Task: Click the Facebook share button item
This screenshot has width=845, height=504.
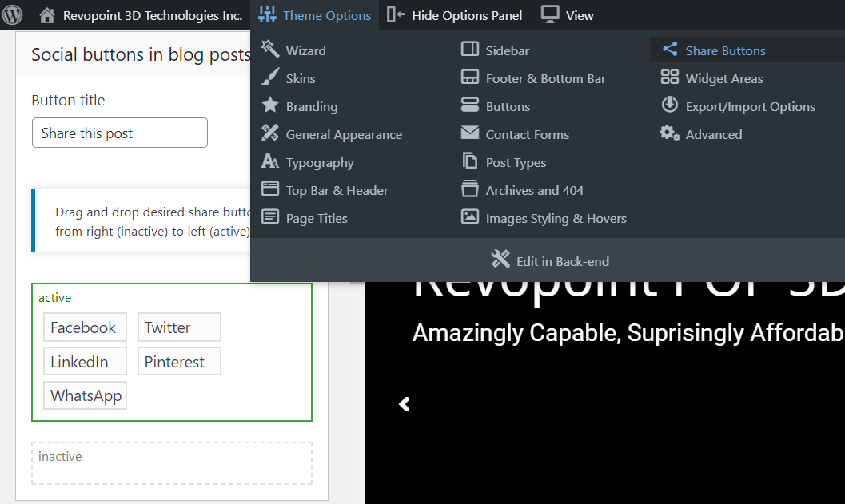Action: pos(84,327)
